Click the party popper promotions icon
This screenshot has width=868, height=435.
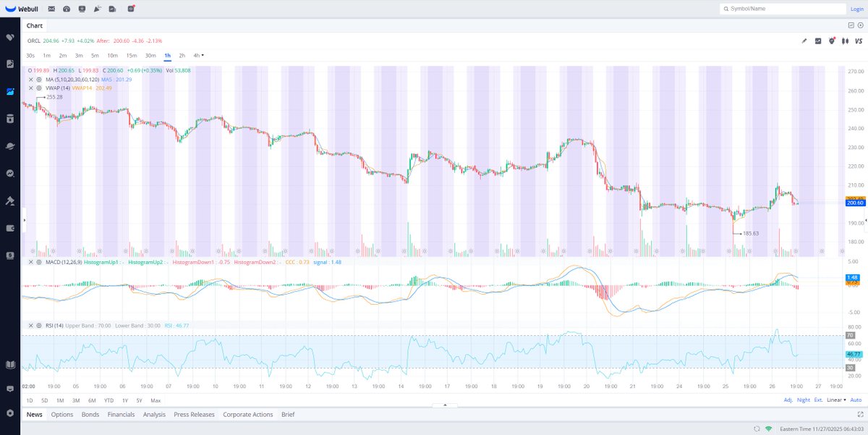pos(97,9)
